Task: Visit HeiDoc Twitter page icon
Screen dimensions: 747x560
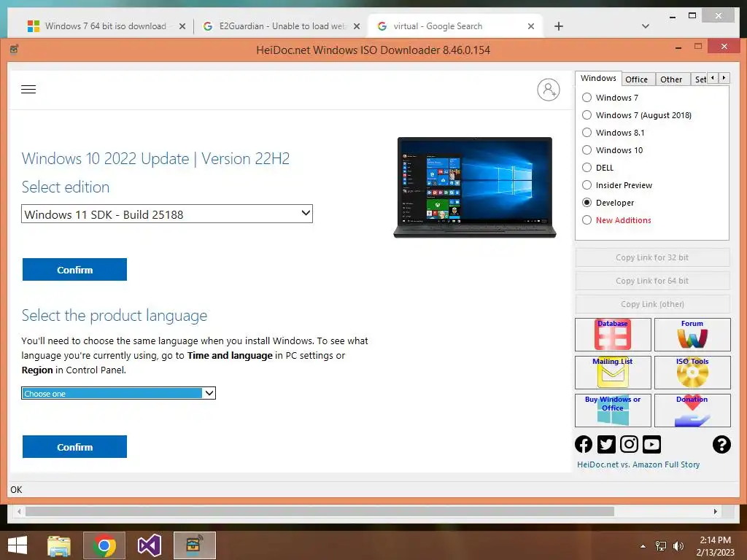Action: pyautogui.click(x=606, y=444)
